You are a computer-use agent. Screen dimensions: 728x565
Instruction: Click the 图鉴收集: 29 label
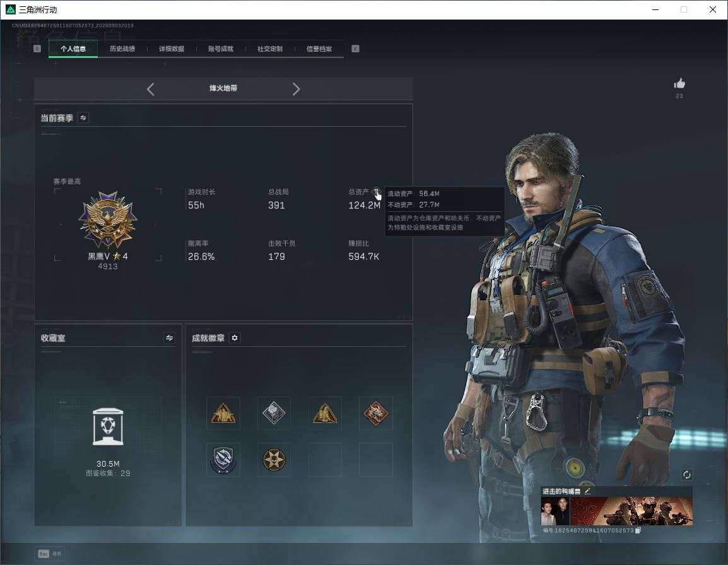tap(108, 474)
